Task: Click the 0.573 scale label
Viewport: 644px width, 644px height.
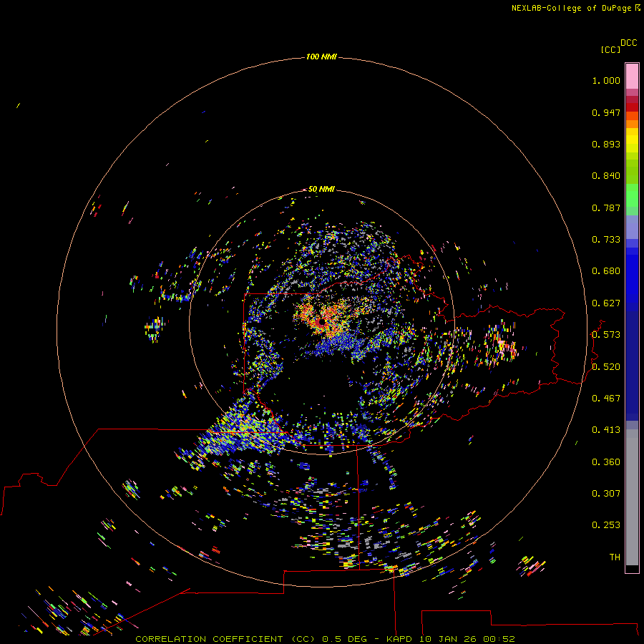Action: click(606, 335)
